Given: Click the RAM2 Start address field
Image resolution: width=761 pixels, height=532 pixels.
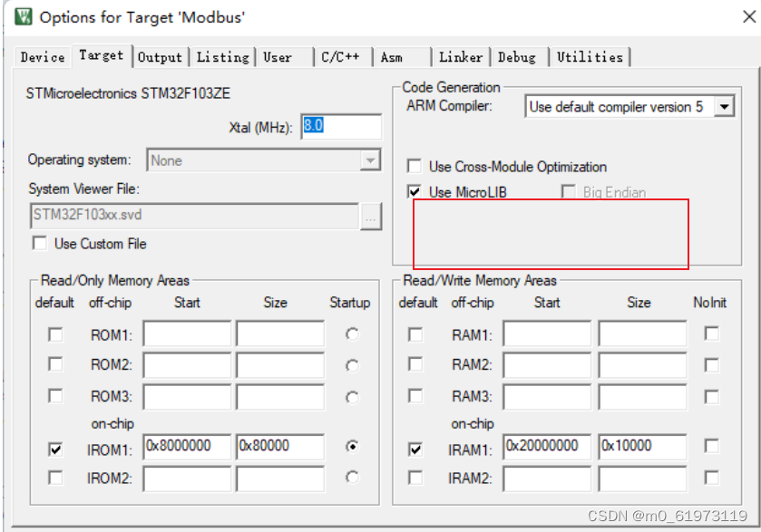Looking at the screenshot, I should (547, 364).
